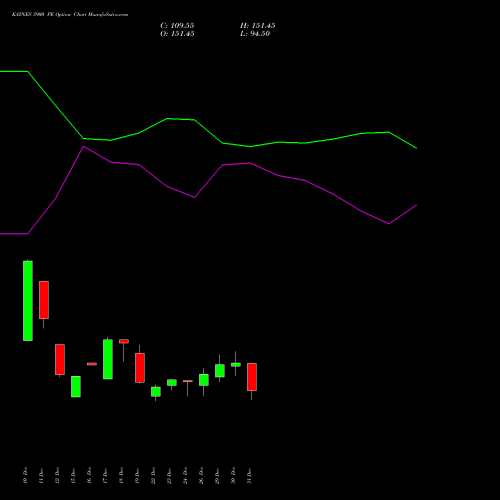This screenshot has width=500, height=500.
Task: Select the thin red candle for 24 Dec
Action: click(x=188, y=381)
